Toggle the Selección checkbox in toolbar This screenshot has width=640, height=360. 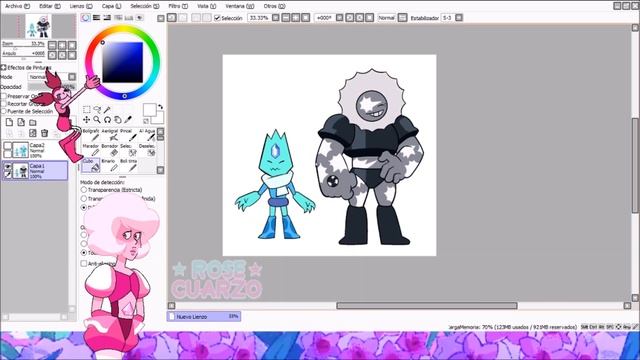(x=218, y=18)
